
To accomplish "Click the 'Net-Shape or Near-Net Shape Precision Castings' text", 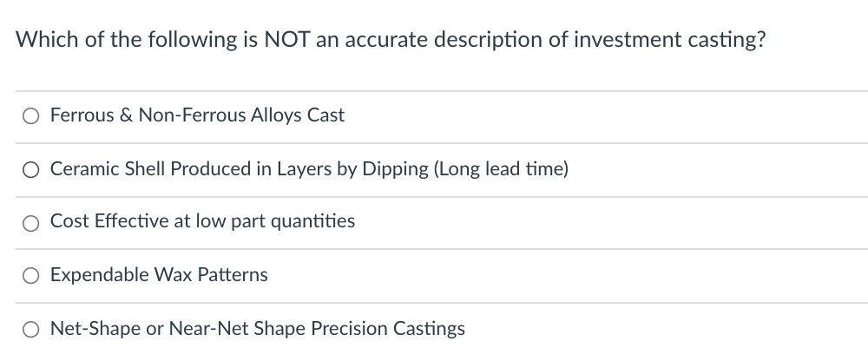I will [257, 329].
